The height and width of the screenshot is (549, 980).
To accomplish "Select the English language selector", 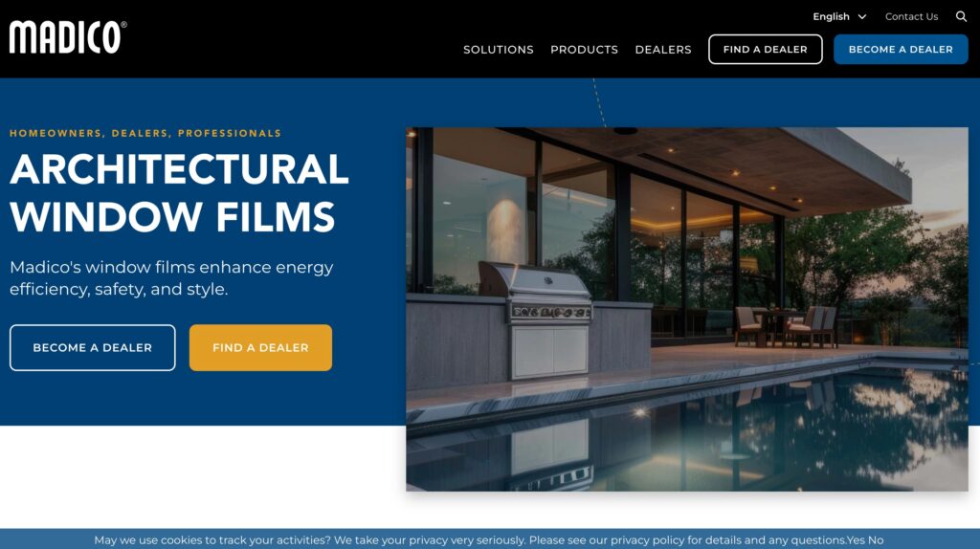I will [839, 17].
